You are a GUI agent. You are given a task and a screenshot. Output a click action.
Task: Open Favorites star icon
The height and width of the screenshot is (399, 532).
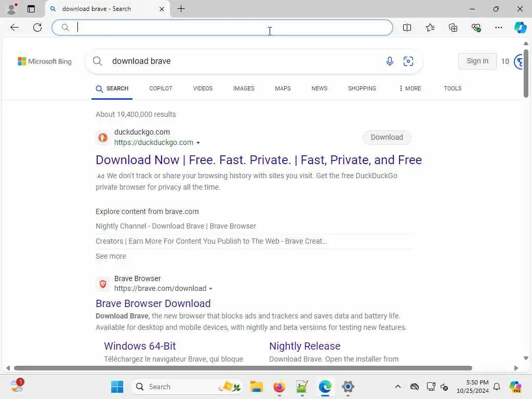430,28
